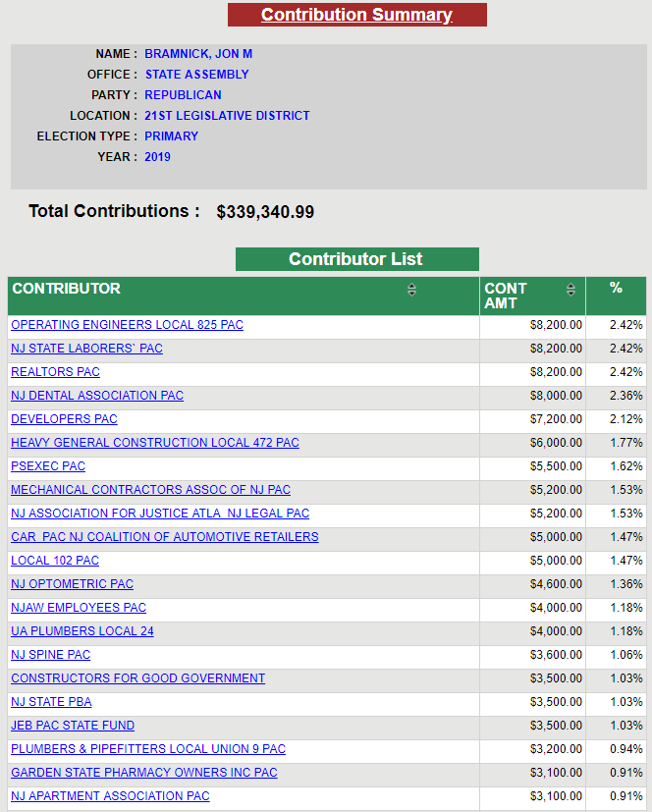Open NJ STATE PBA link

pos(51,702)
